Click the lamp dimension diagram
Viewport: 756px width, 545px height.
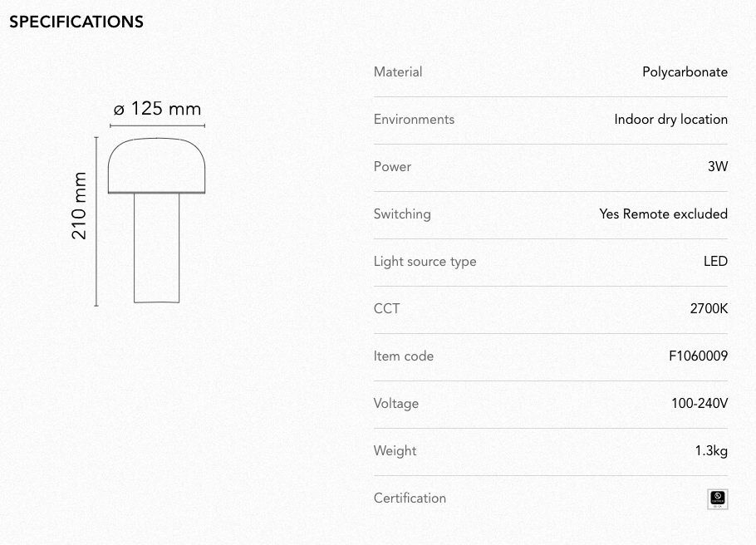pyautogui.click(x=139, y=203)
